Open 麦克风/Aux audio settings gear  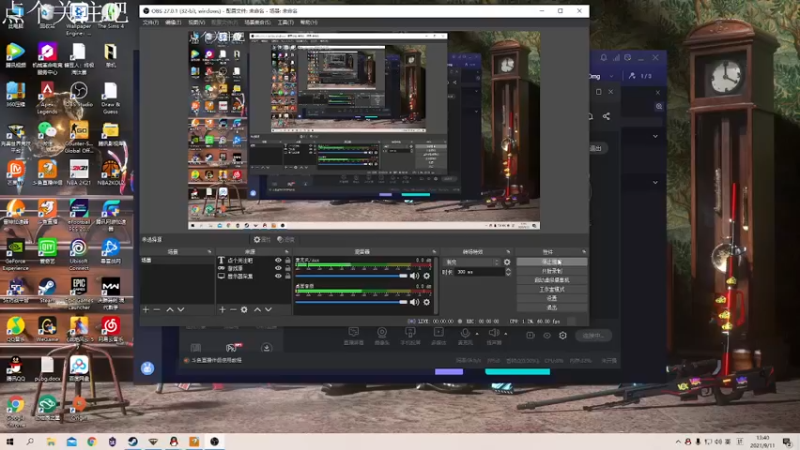427,276
